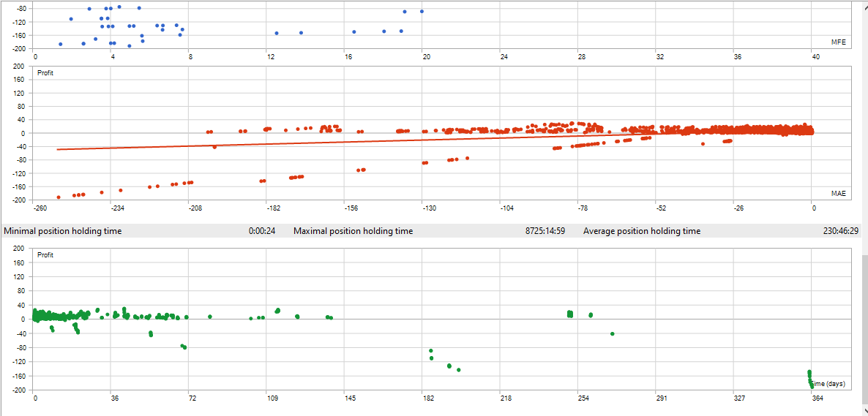Click the "Time (days)" axis label
Image resolution: width=868 pixels, height=416 pixels.
828,383
